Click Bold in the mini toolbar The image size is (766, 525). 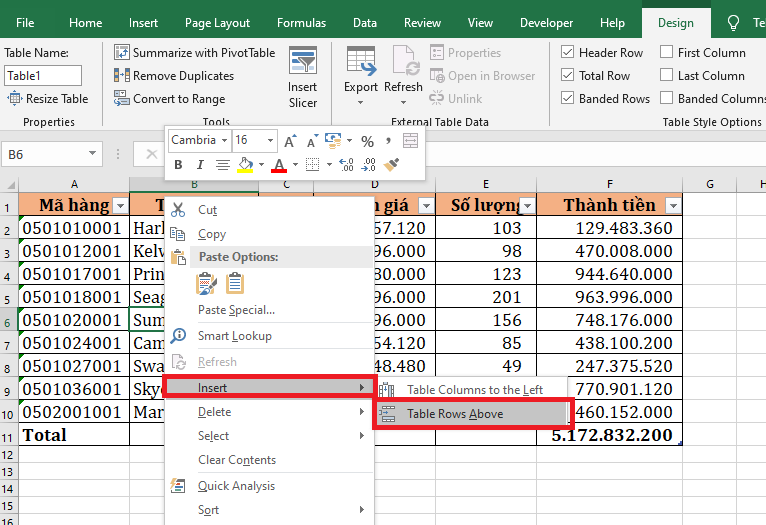[x=179, y=165]
